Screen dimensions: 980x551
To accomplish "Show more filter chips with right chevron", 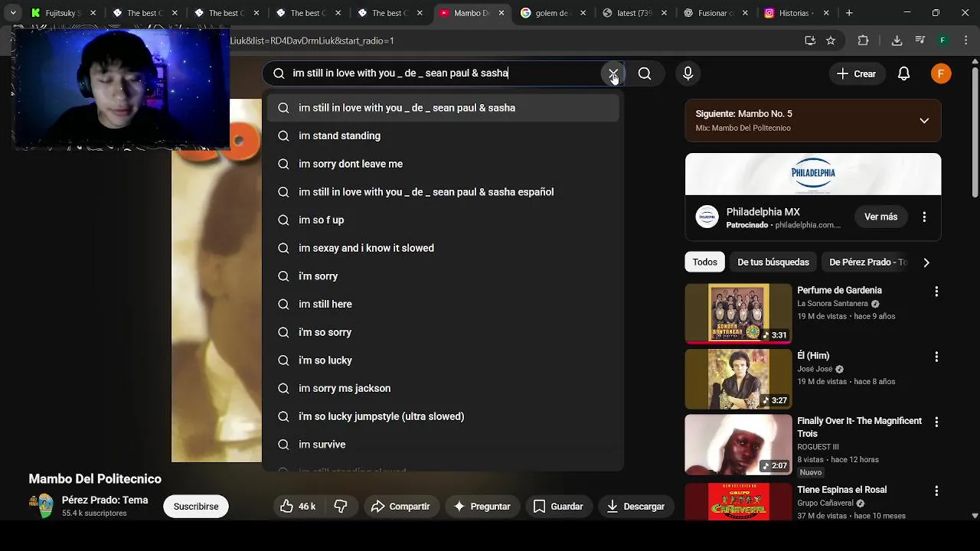I will coord(926,262).
